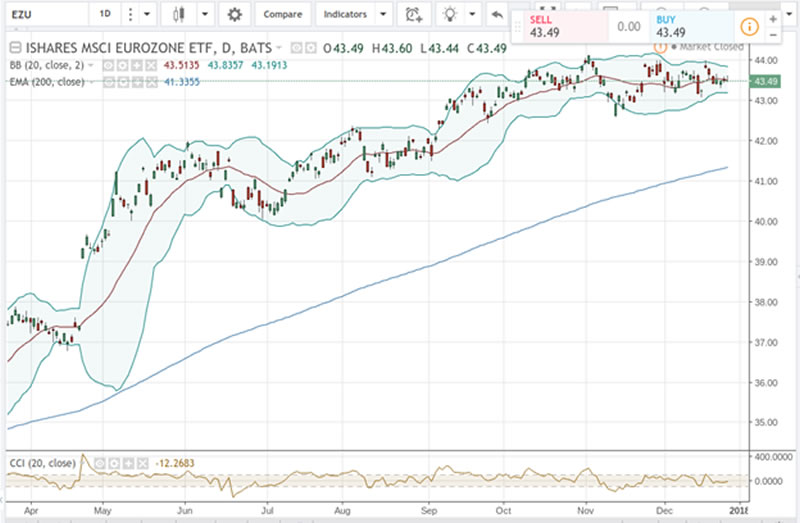Create an alert with alarm clock icon
The width and height of the screenshot is (800, 523).
(x=413, y=15)
